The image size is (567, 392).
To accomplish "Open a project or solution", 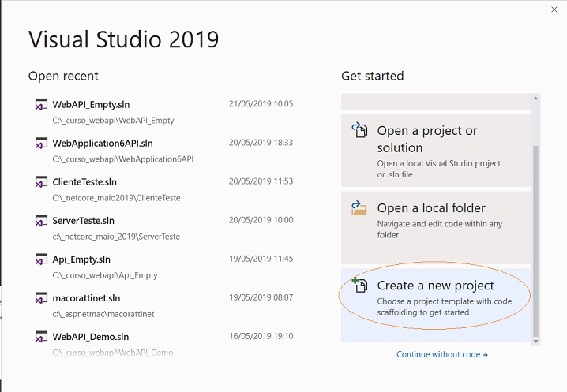I will point(436,151).
